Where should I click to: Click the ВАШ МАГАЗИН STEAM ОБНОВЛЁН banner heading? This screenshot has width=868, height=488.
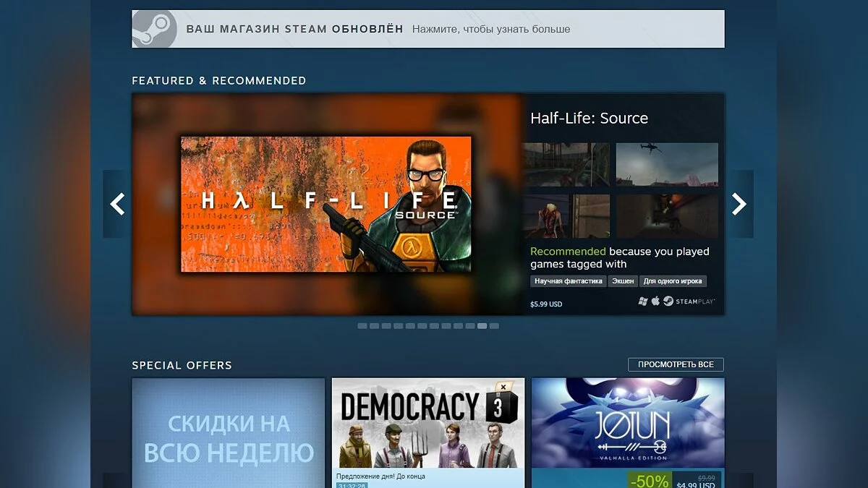[295, 30]
